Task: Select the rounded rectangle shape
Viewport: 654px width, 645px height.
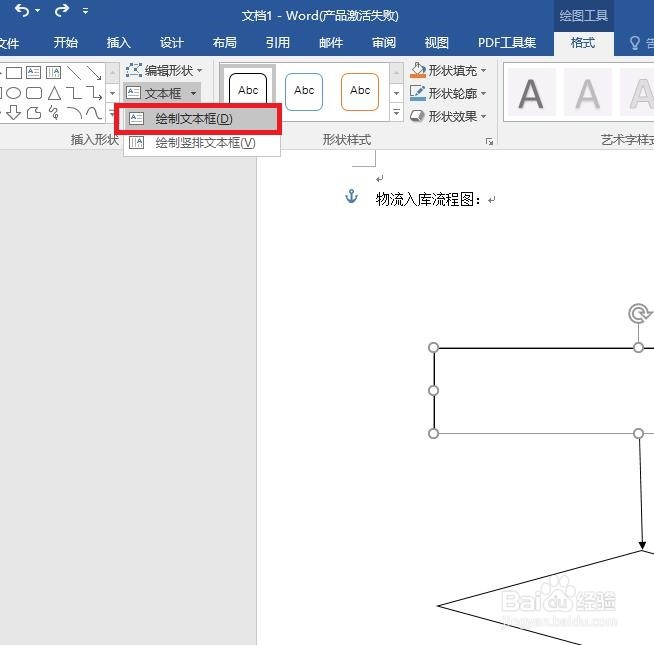Action: [x=34, y=93]
